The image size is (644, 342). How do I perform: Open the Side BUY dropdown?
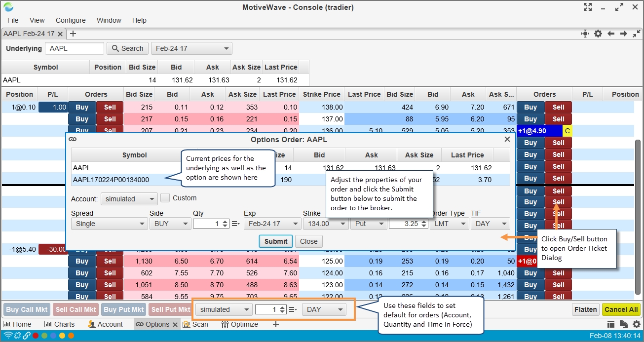pyautogui.click(x=170, y=224)
